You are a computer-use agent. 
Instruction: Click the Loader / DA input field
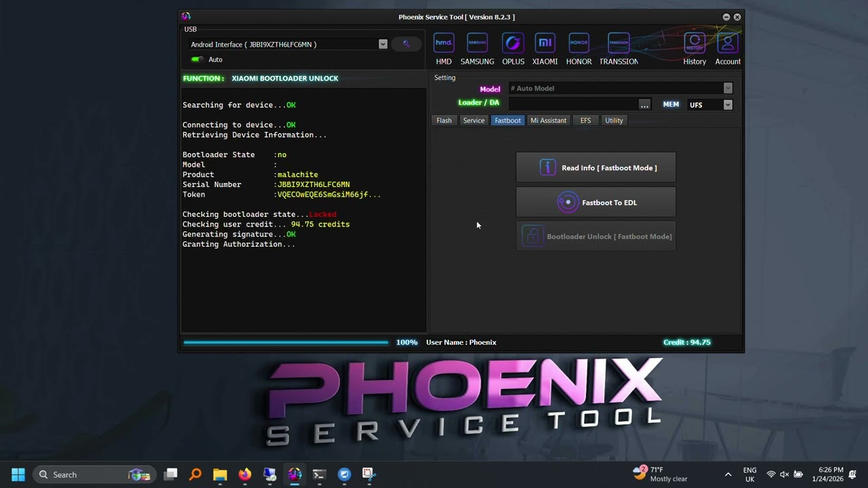click(573, 104)
